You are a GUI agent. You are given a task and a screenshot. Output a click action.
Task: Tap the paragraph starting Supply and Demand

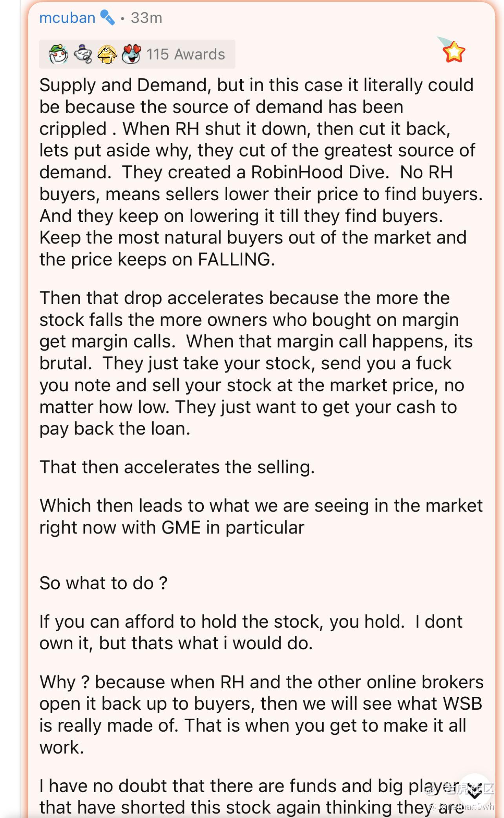261,172
